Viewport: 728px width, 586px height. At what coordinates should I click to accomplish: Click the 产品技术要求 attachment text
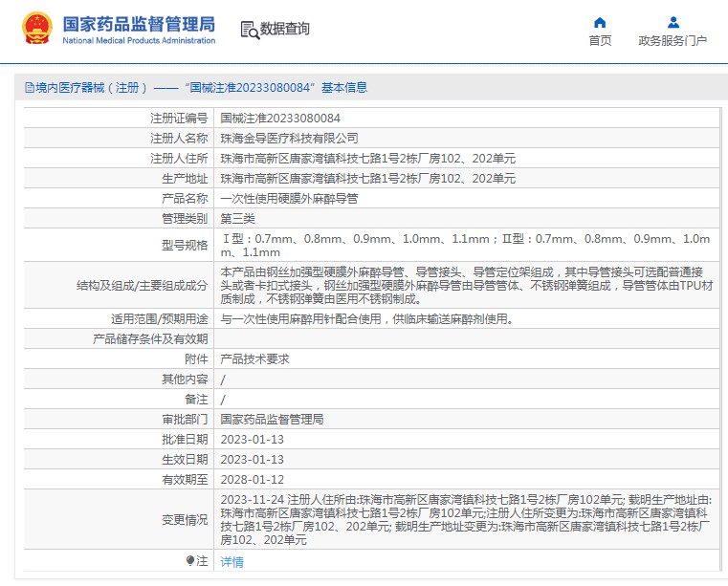[254, 359]
